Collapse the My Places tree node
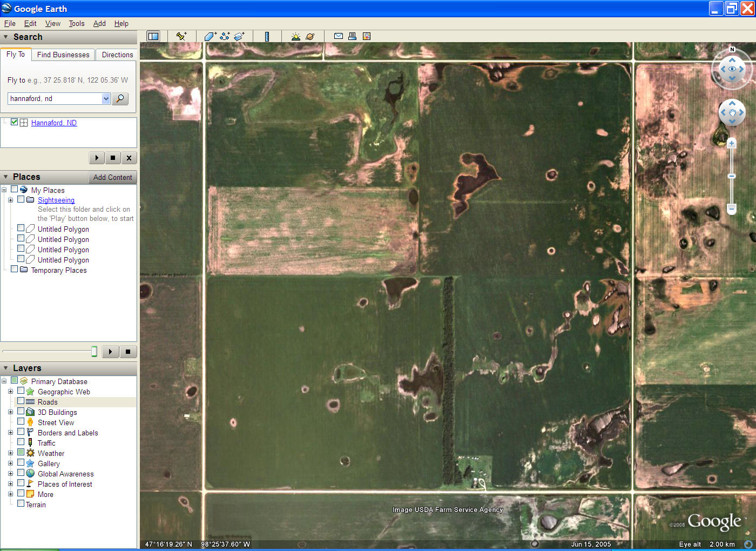The height and width of the screenshot is (551, 756). 4,190
